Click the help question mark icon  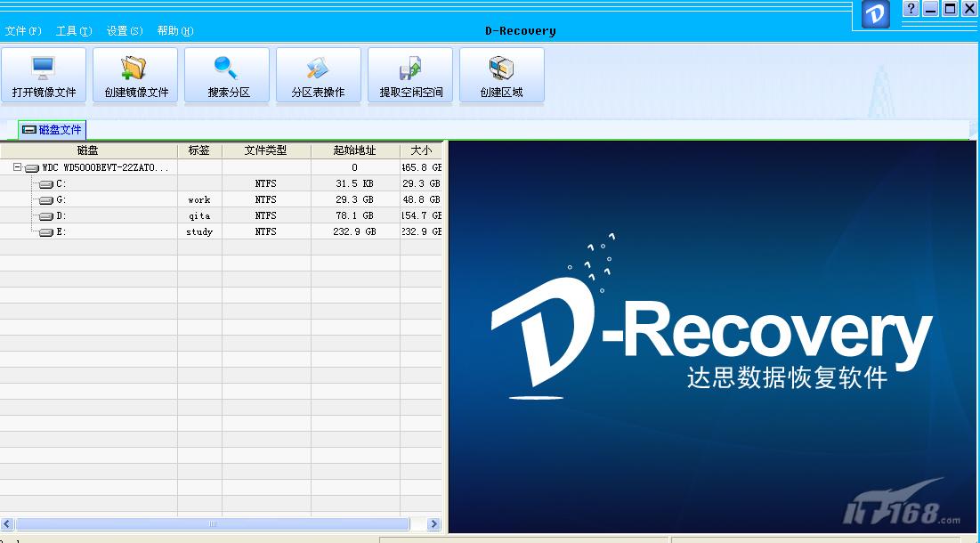[x=910, y=9]
